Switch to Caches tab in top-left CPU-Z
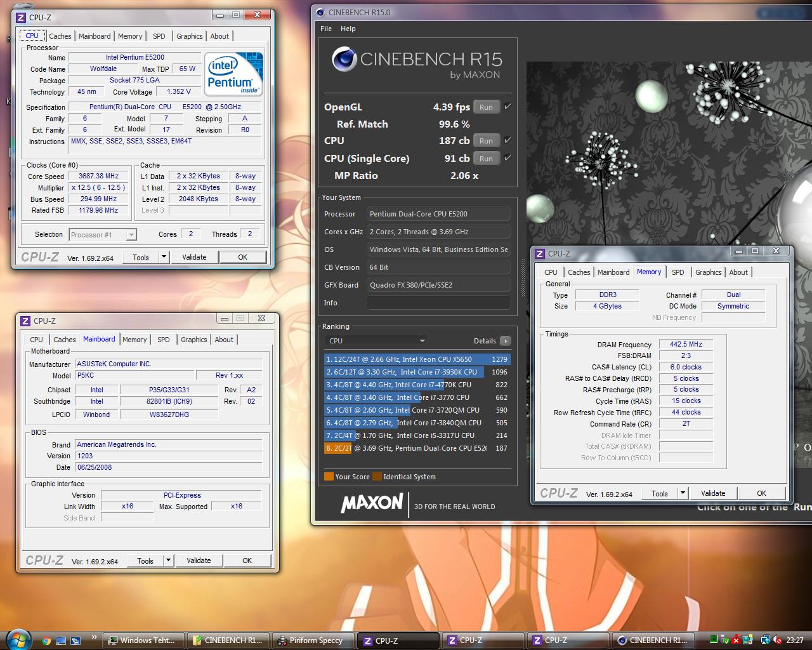The width and height of the screenshot is (812, 650). point(60,36)
